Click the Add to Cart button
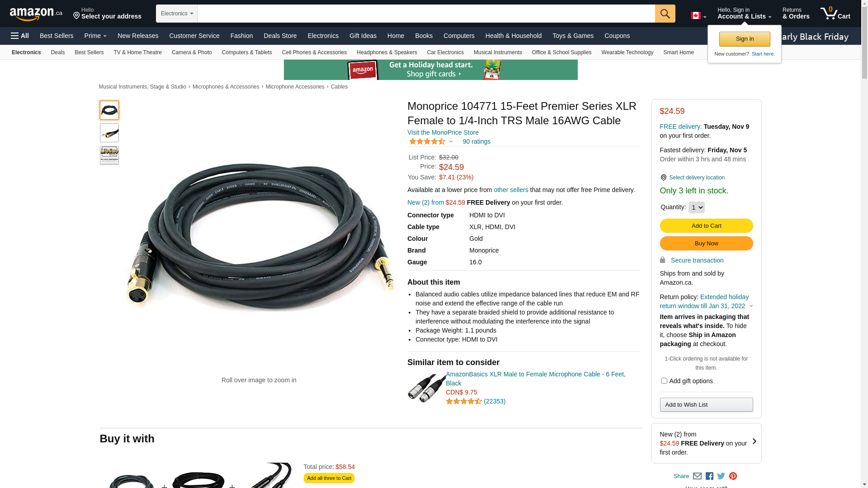Image resolution: width=868 pixels, height=488 pixels. coord(707,226)
